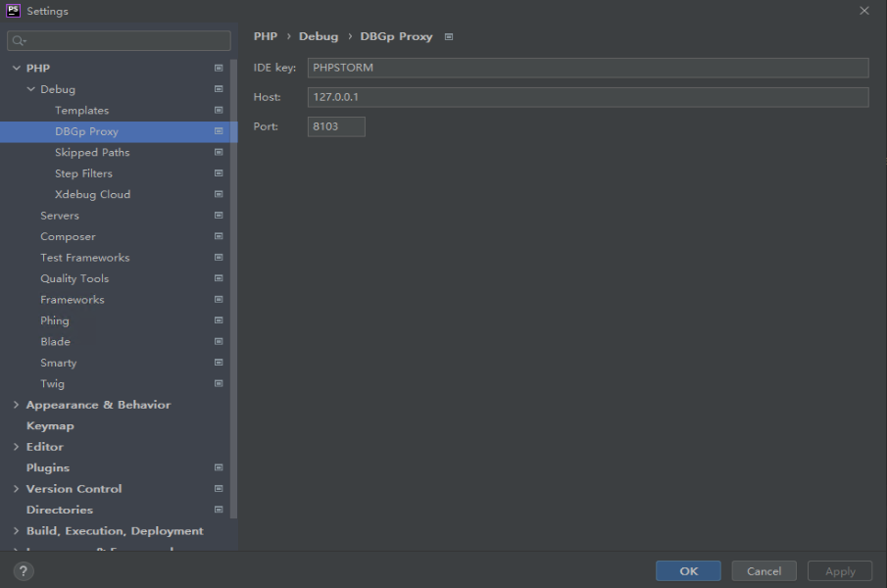The image size is (887, 588).
Task: Open the Directories settings page
Action: tap(60, 510)
